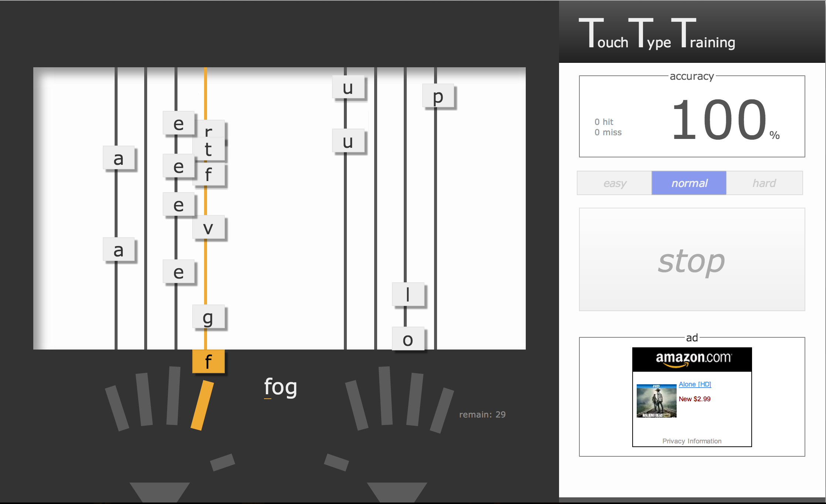
Task: Select the easy difficulty level
Action: pos(615,183)
